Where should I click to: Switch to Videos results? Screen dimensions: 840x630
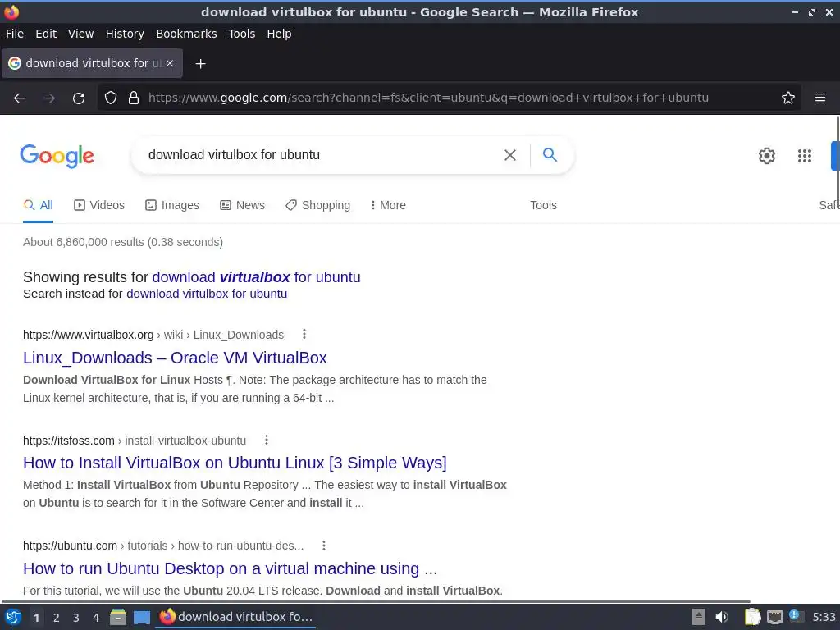coord(99,205)
